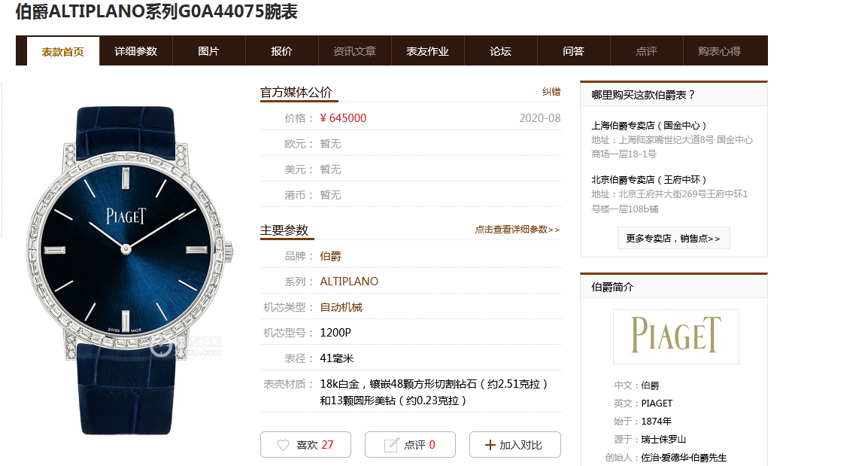Open 北京伯爵专卖店（王府中环）store link
This screenshot has height=466, width=868.
(x=649, y=179)
